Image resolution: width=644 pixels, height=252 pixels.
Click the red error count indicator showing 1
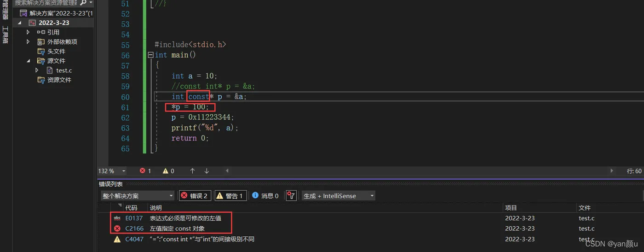point(145,171)
